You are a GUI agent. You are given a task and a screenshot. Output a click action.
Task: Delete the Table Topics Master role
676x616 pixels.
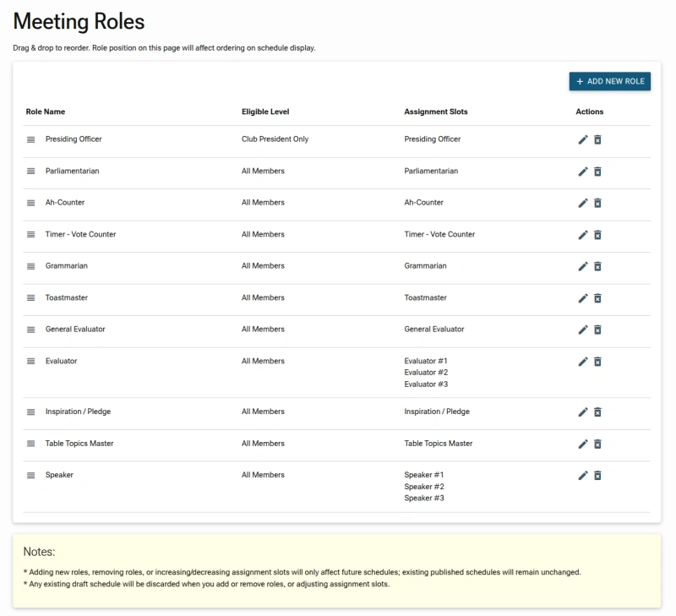(x=597, y=444)
